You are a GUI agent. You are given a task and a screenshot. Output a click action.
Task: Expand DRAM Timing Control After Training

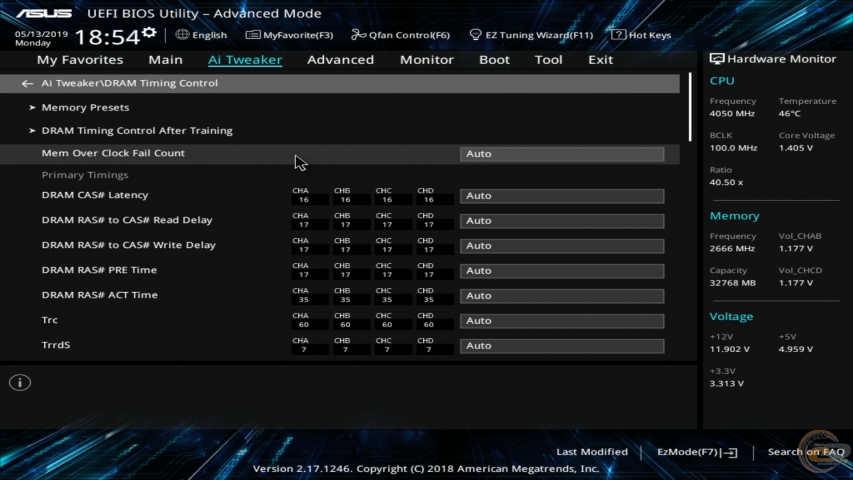(137, 131)
